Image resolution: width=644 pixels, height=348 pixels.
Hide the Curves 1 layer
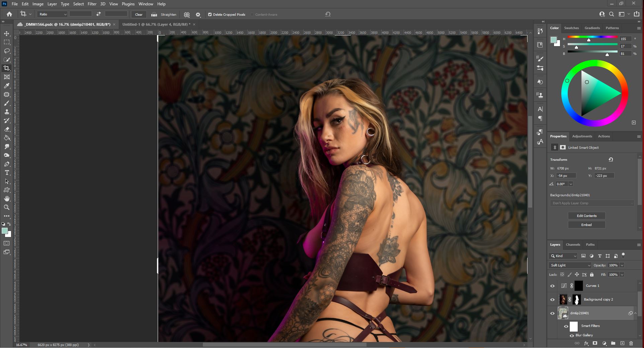pos(553,286)
